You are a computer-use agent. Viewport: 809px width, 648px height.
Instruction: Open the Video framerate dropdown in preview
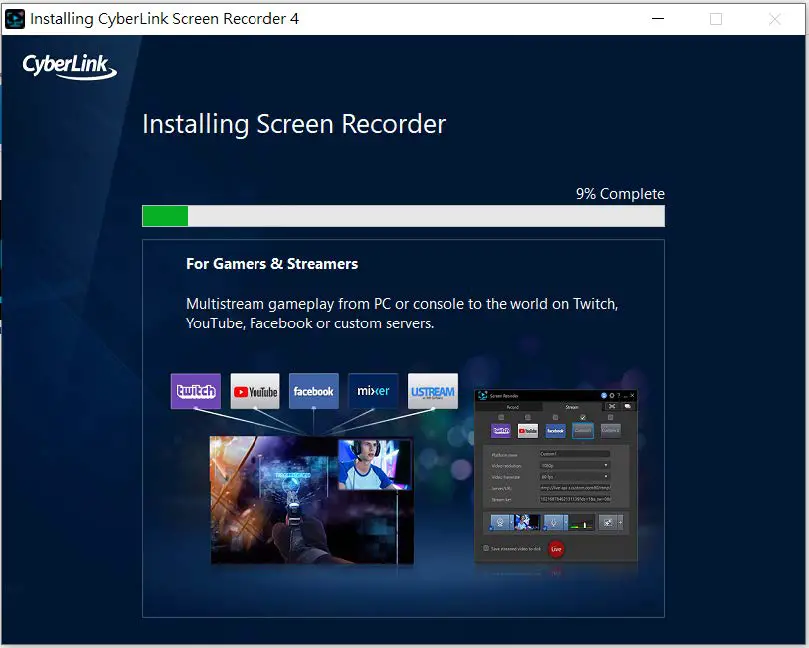point(575,476)
